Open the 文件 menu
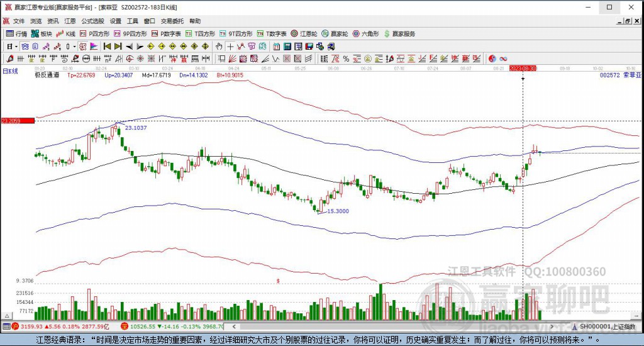Image resolution: width=644 pixels, height=346 pixels. (19, 21)
